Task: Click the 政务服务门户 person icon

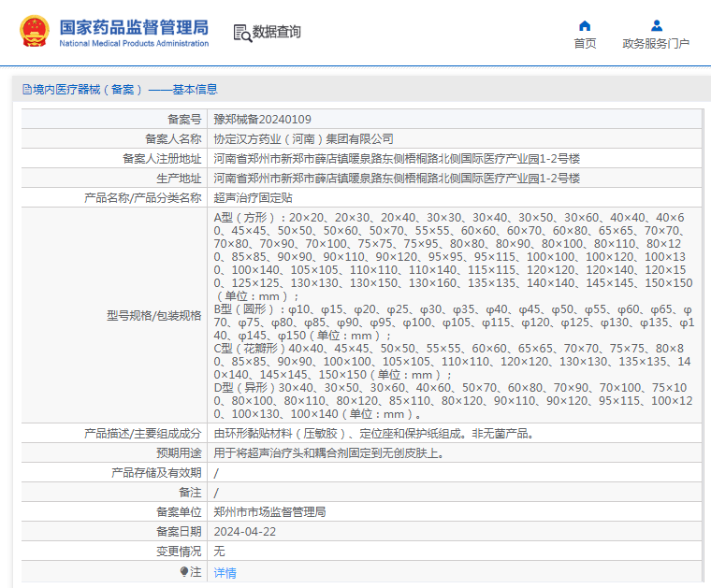Action: tap(656, 25)
